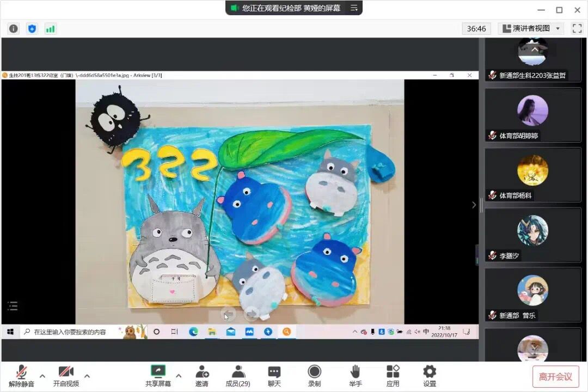
Task: Raise hand with 举手
Action: tap(355, 376)
